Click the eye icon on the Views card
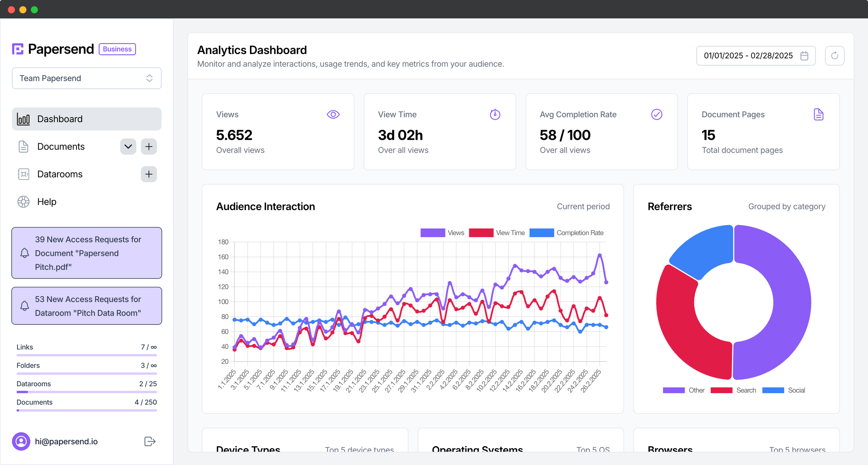Viewport: 868px width, 465px height. point(333,114)
